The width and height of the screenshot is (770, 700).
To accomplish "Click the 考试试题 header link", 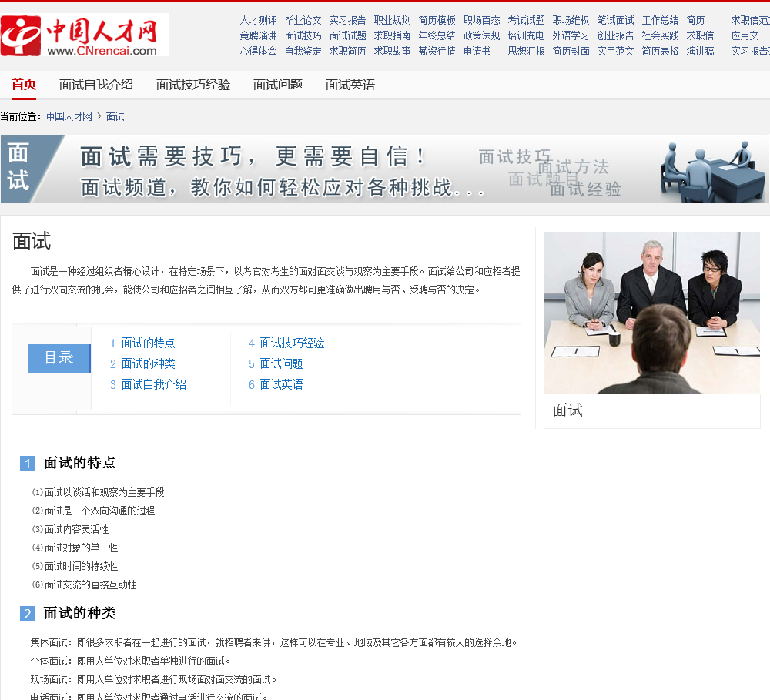I will point(527,20).
